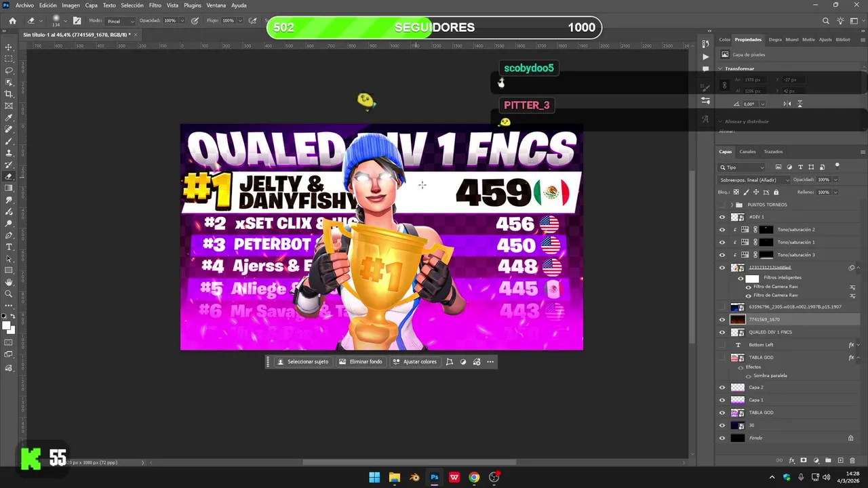Image resolution: width=868 pixels, height=488 pixels.
Task: Go to Photoshop Home screen
Action: 12,20
